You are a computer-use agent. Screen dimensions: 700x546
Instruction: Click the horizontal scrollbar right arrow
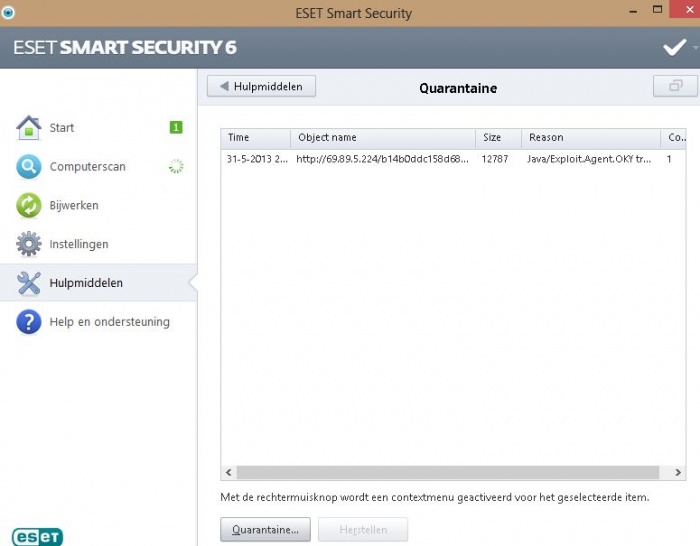[678, 472]
